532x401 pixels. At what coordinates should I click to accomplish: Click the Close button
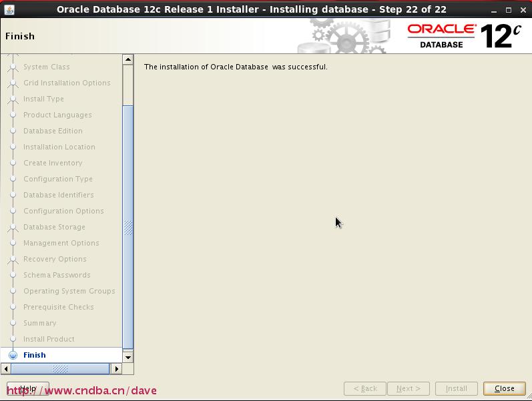(x=504, y=388)
